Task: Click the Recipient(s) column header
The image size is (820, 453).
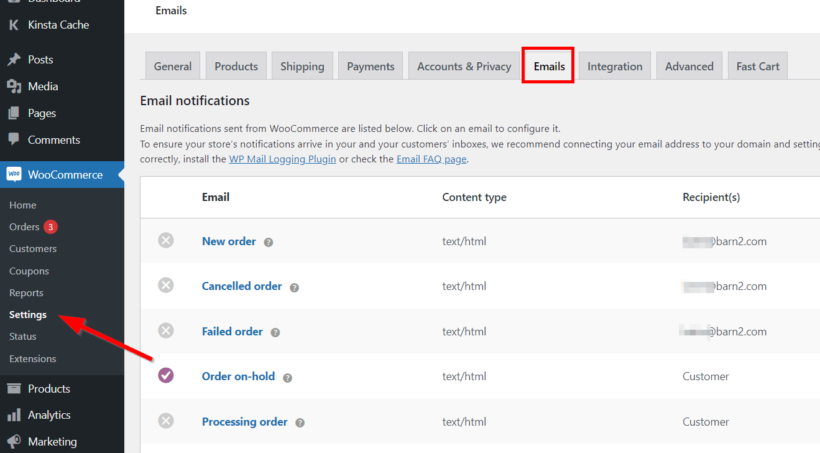Action: click(x=711, y=197)
